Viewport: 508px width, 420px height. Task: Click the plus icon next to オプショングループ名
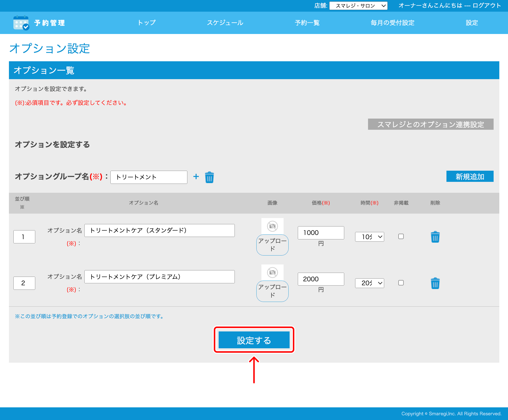pos(196,177)
